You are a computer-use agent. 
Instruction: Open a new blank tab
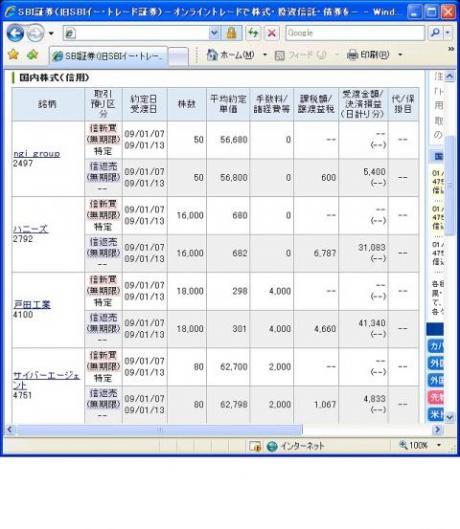coord(178,56)
